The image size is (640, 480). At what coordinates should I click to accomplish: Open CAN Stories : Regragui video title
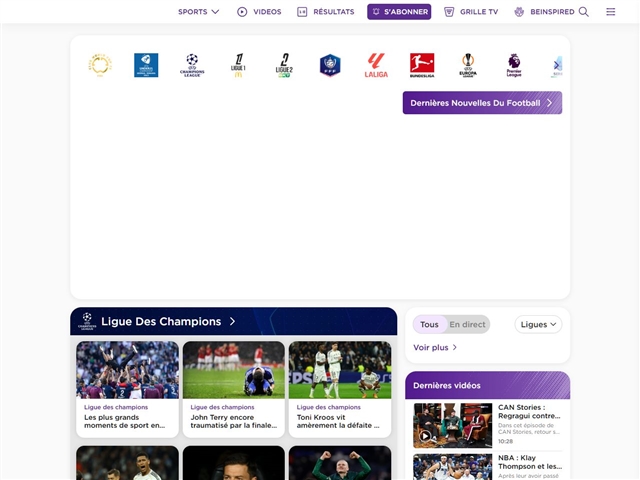coord(529,411)
